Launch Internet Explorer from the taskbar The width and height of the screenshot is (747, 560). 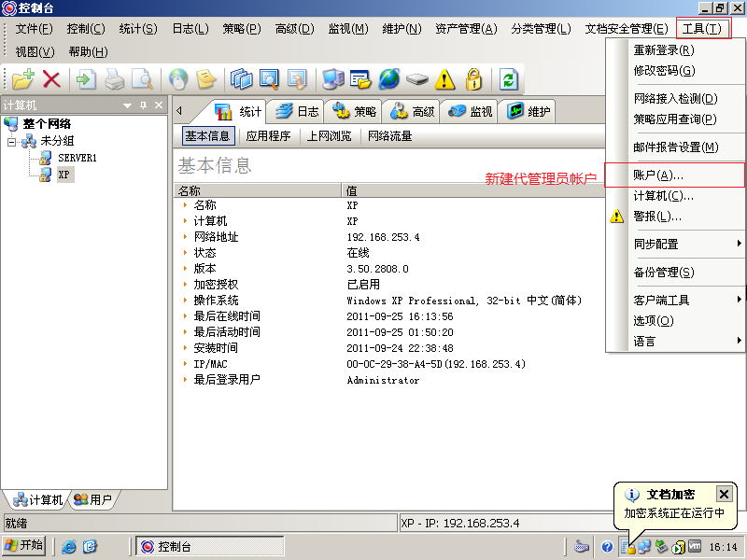click(x=67, y=545)
